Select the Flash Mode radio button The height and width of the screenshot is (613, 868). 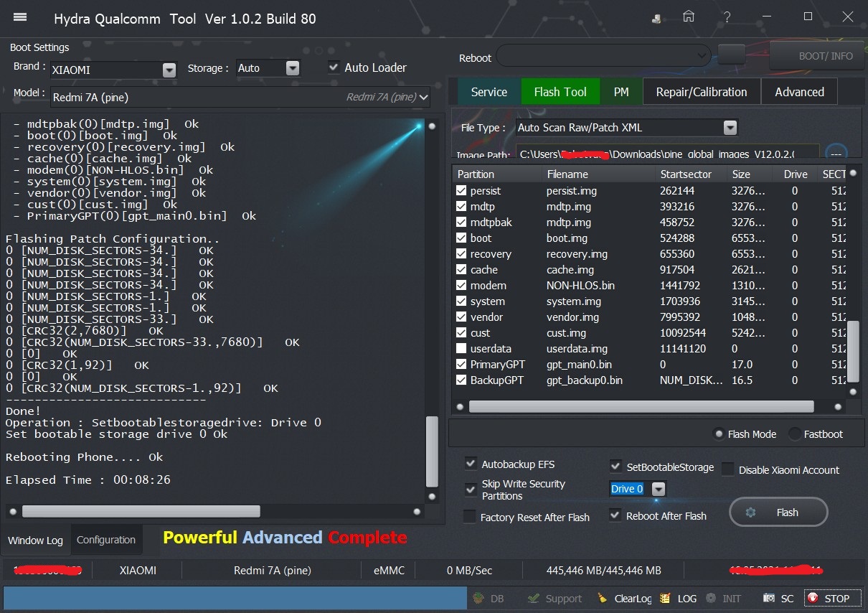pyautogui.click(x=719, y=434)
